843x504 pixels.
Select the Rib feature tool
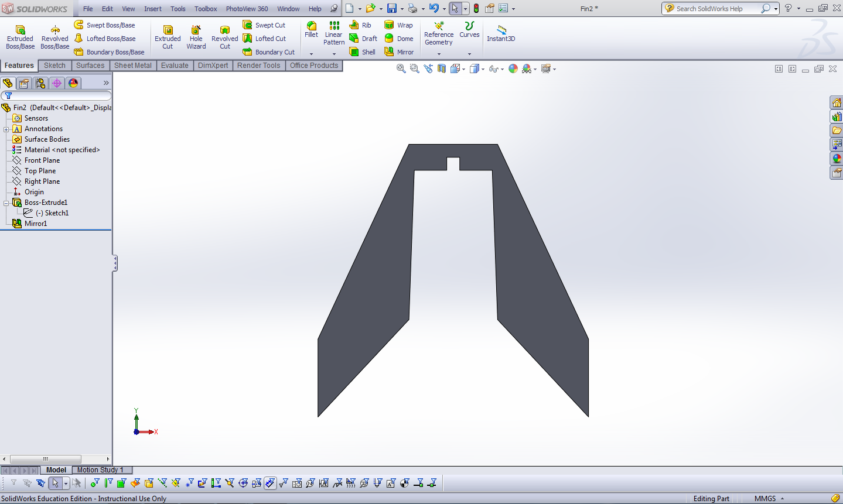click(x=360, y=25)
